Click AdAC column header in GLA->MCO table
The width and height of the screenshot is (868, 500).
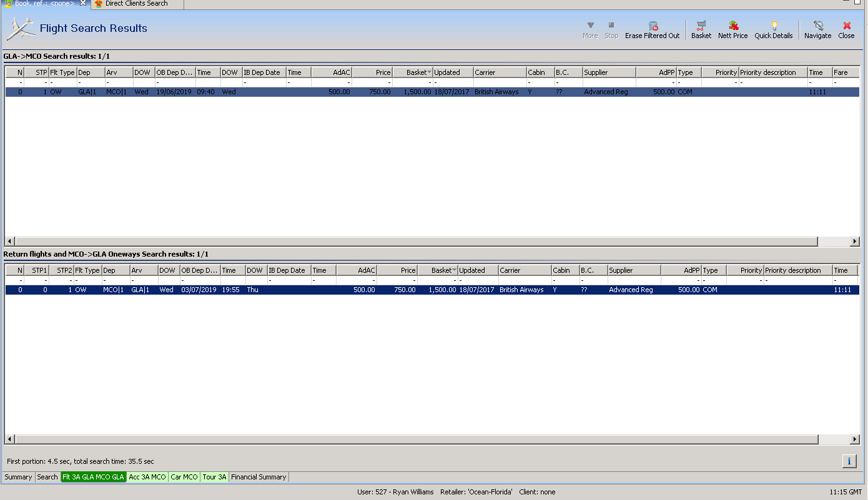[332, 72]
